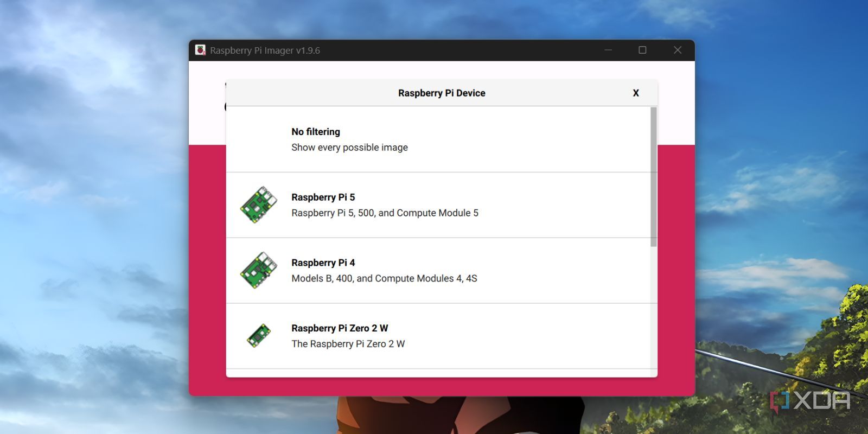Click "Raspberry Pi 5, 500, and Compute Module 5" text
The image size is (868, 434).
point(385,213)
